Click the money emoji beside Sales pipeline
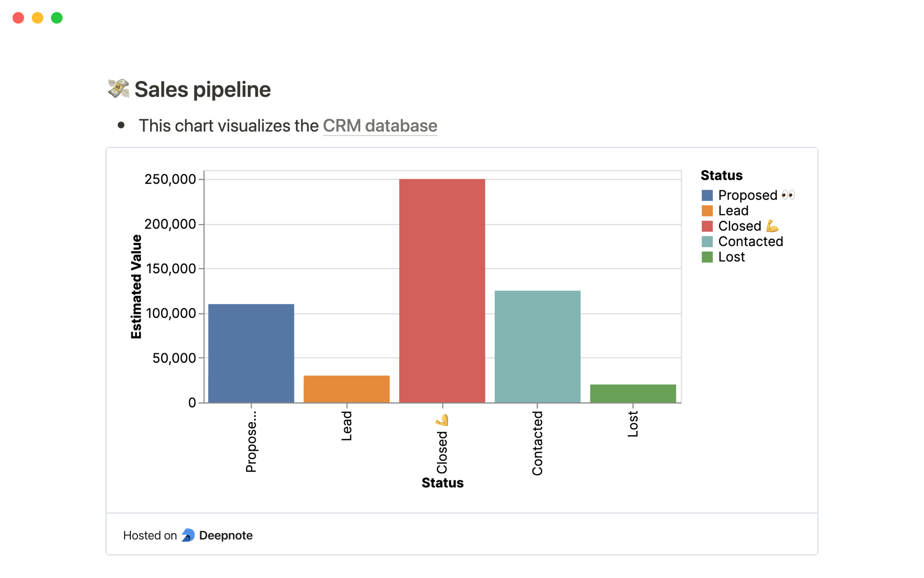The height and width of the screenshot is (578, 924). [118, 89]
